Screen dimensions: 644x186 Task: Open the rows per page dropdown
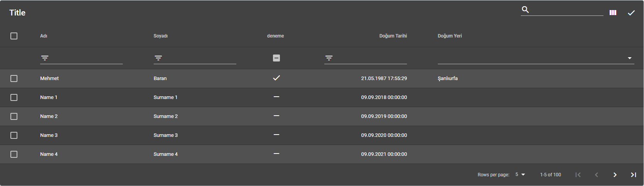tap(520, 175)
